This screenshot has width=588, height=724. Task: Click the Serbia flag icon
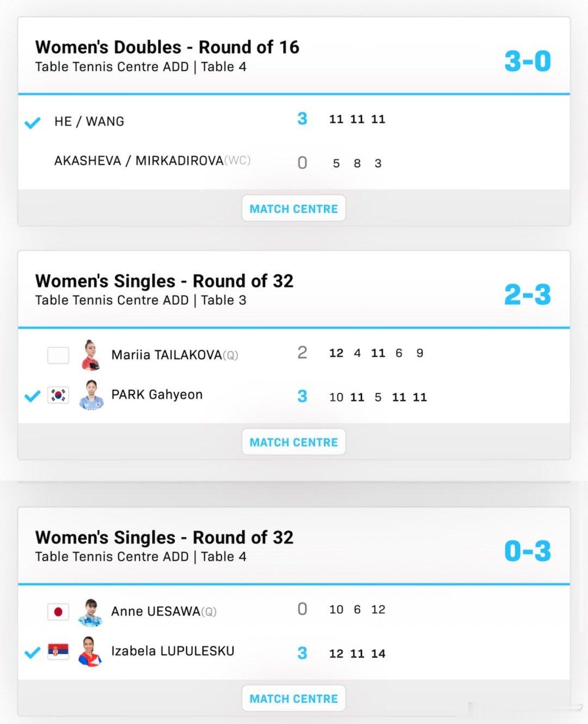click(58, 651)
